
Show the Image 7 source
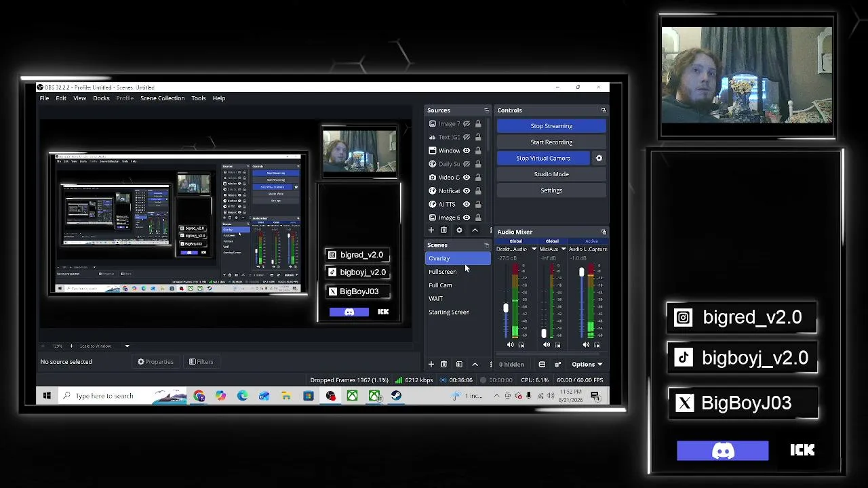pyautogui.click(x=467, y=123)
